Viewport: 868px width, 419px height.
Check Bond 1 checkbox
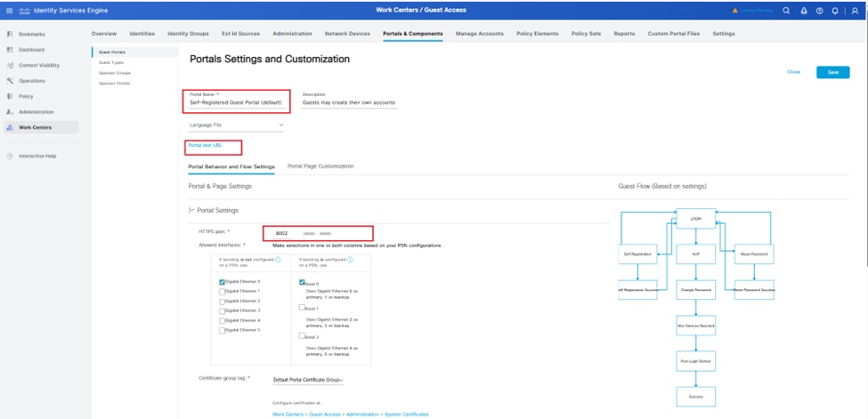click(x=302, y=307)
